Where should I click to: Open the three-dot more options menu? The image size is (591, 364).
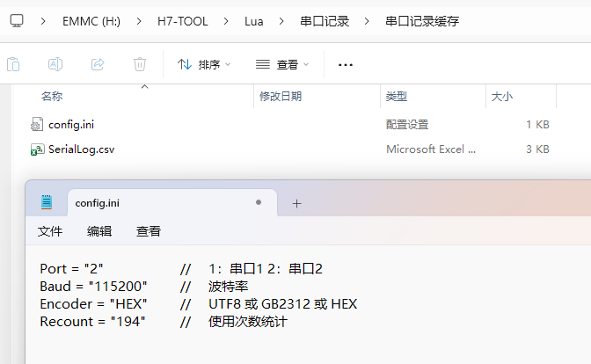[346, 65]
